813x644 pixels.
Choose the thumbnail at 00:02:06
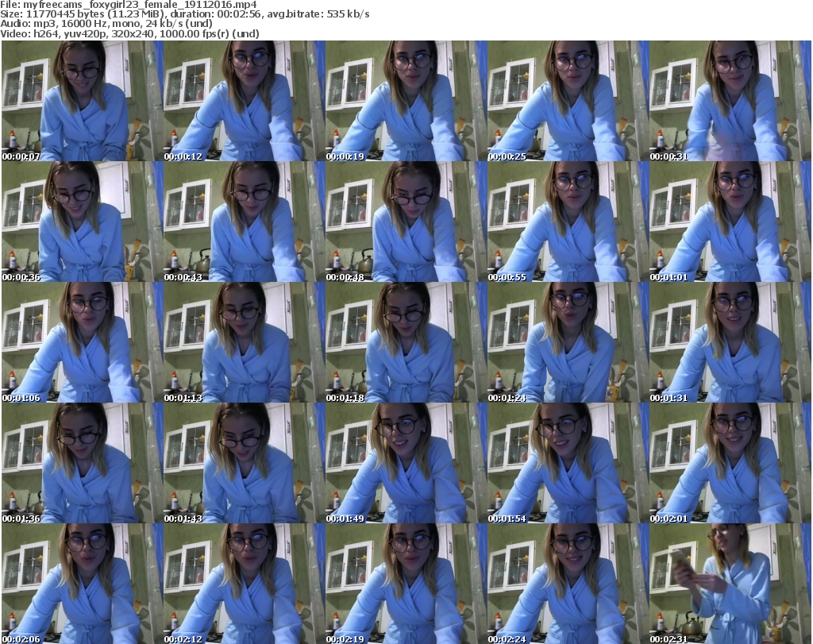(83, 584)
